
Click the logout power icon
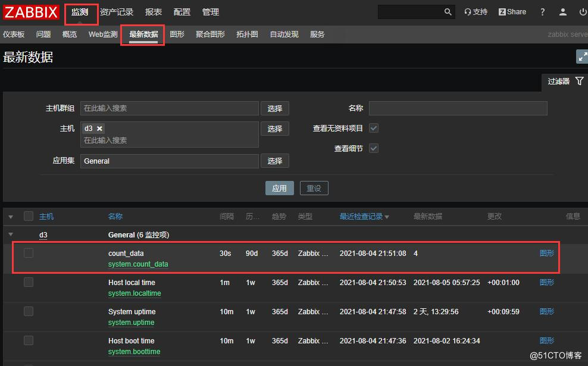tap(583, 12)
